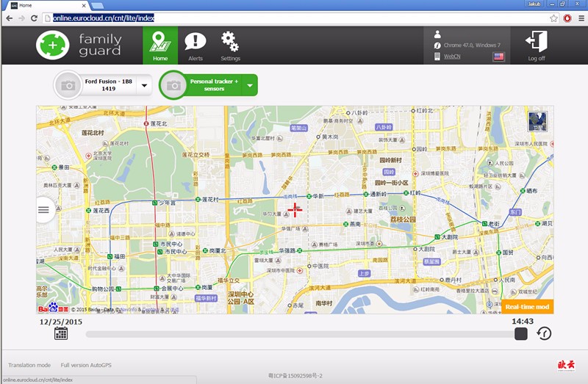Screen dimensions: 588x384
Task: Click the 华强路 metro station marker
Action: pyautogui.click(x=299, y=250)
